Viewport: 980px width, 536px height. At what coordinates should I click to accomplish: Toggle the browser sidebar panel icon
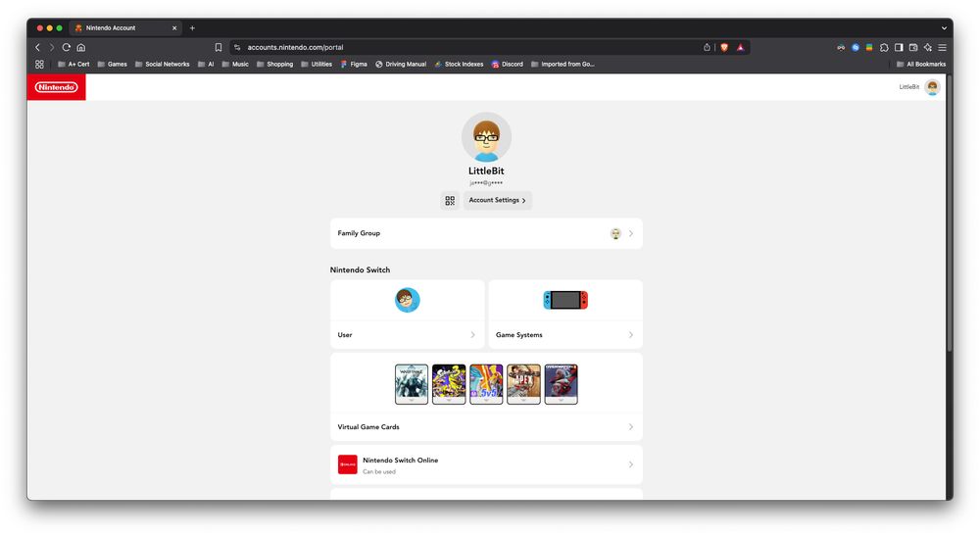click(899, 47)
